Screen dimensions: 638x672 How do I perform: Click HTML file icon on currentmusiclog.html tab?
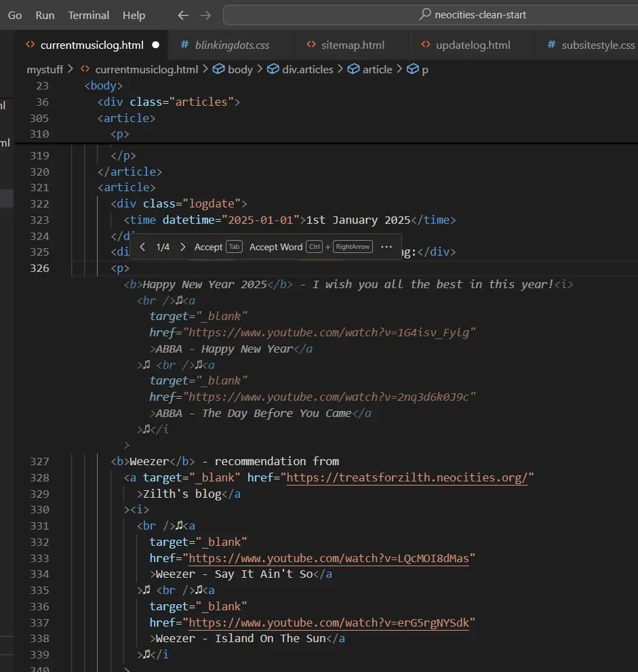(31, 45)
